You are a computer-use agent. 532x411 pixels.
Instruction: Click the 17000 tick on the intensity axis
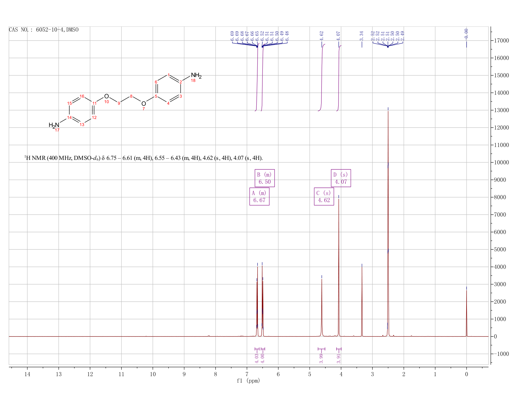(x=501, y=41)
